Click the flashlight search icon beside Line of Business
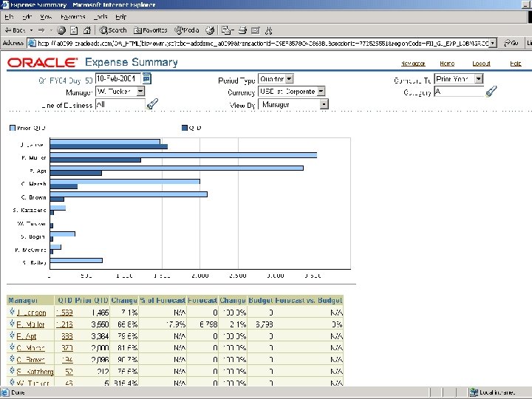The width and height of the screenshot is (532, 399). [x=152, y=104]
